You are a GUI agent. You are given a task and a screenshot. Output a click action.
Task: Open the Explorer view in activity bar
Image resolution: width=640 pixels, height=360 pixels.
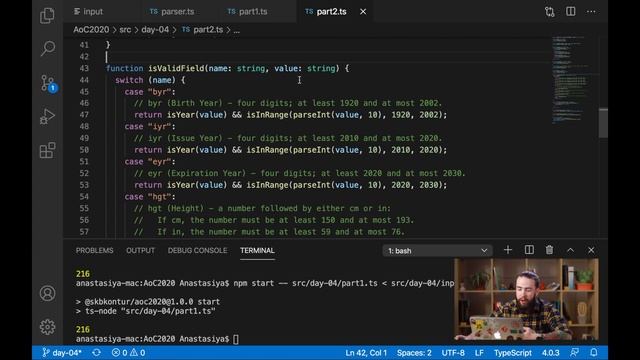[x=47, y=16]
